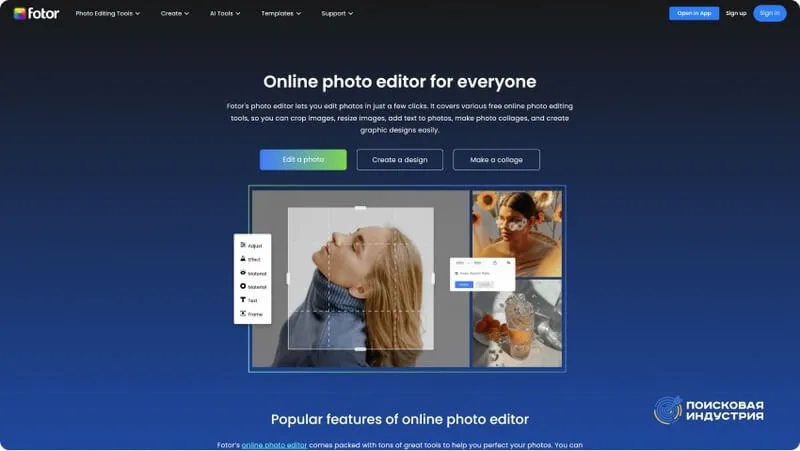Click the Create a design button
This screenshot has width=800, height=451.
(x=399, y=160)
